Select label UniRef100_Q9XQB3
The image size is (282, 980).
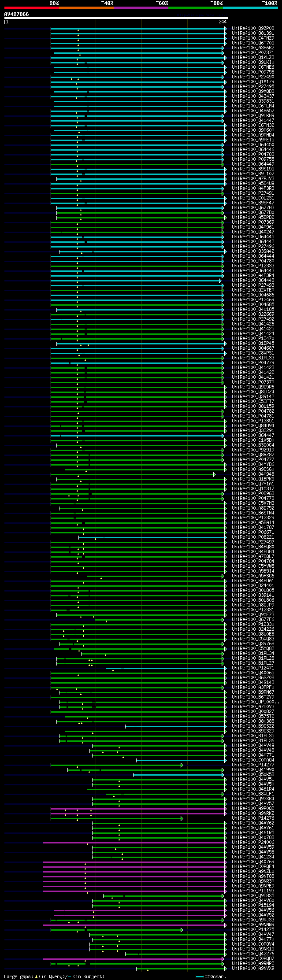click(253, 92)
